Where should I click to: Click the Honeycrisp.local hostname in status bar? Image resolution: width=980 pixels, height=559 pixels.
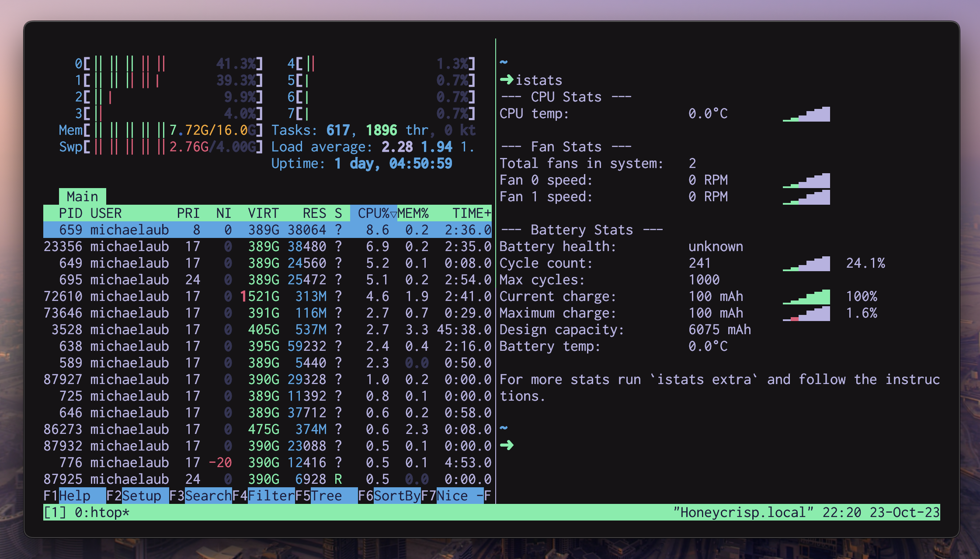tap(743, 512)
